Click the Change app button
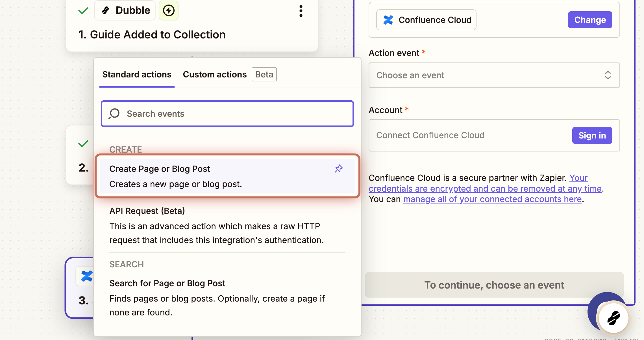The height and width of the screenshot is (340, 644). click(x=590, y=20)
